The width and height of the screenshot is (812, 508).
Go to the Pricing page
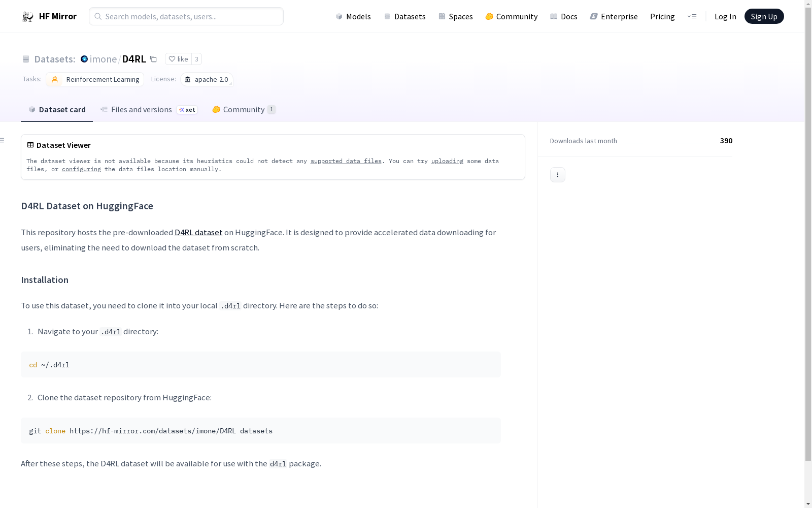point(662,16)
